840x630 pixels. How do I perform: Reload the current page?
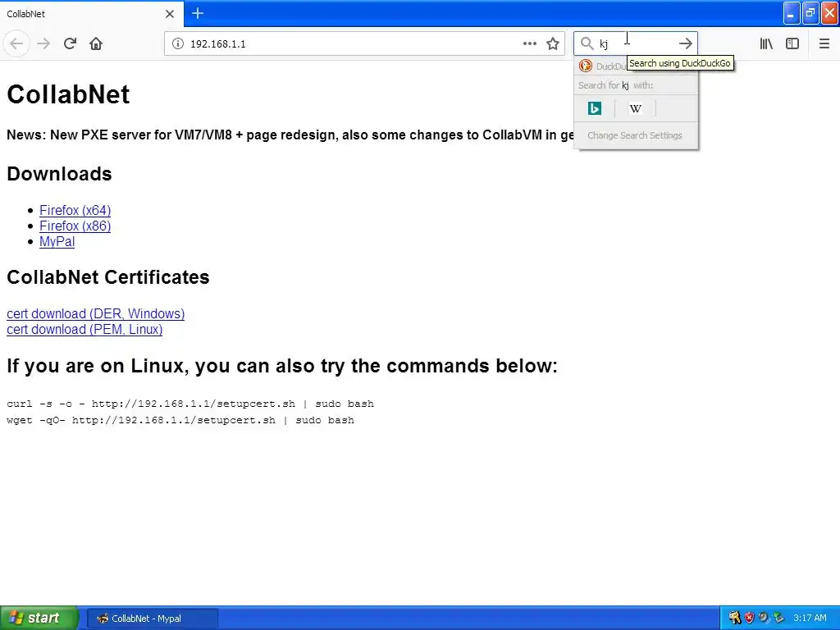[70, 43]
